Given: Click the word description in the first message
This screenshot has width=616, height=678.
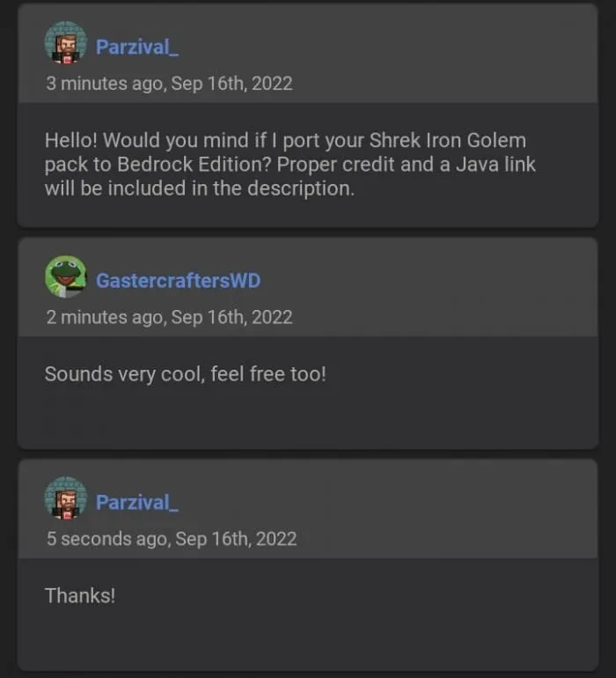Looking at the screenshot, I should (x=301, y=188).
